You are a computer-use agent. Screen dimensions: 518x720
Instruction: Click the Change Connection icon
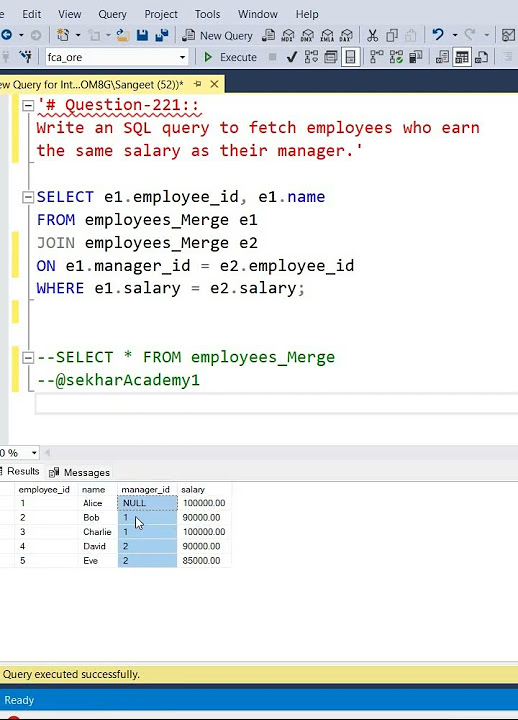26,57
